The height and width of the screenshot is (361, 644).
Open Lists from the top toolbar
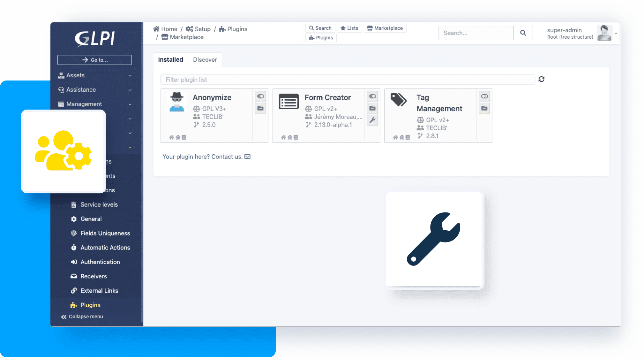point(349,28)
